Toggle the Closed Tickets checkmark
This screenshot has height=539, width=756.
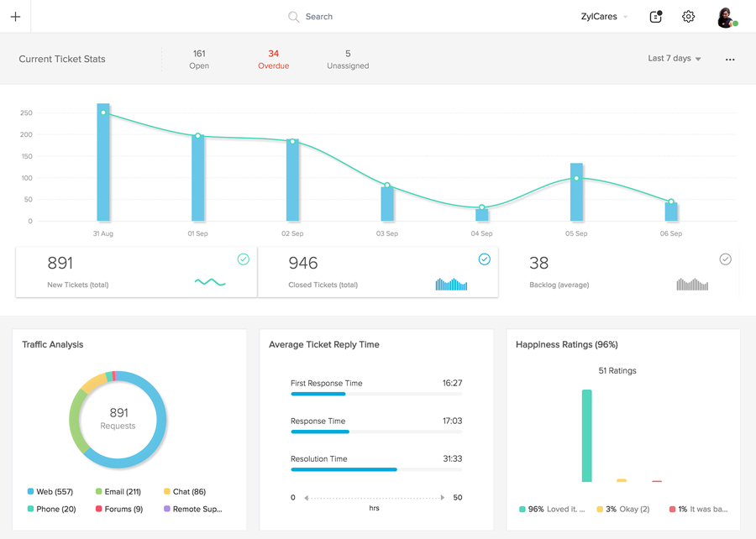tap(485, 259)
